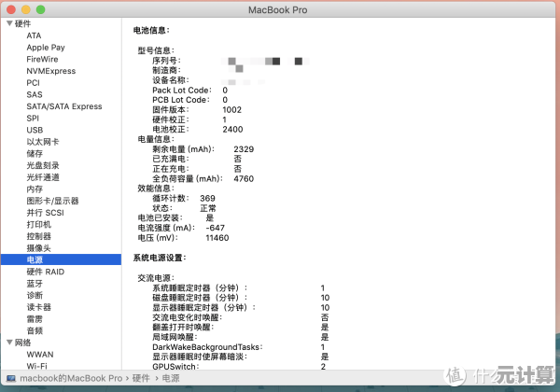Click the yellow minimize window button

(x=25, y=8)
